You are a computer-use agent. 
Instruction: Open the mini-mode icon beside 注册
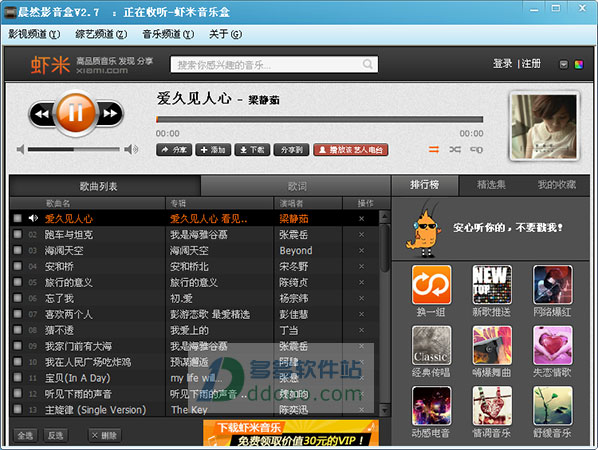coord(564,64)
